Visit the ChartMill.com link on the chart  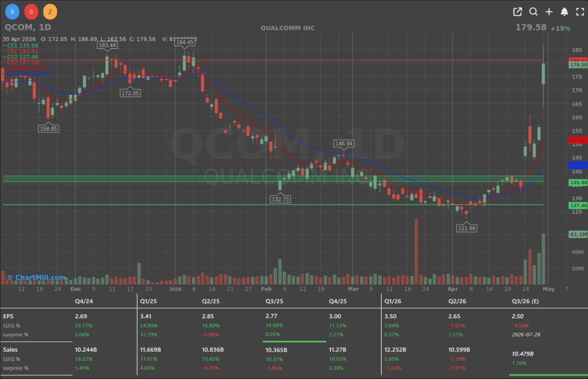(x=36, y=278)
